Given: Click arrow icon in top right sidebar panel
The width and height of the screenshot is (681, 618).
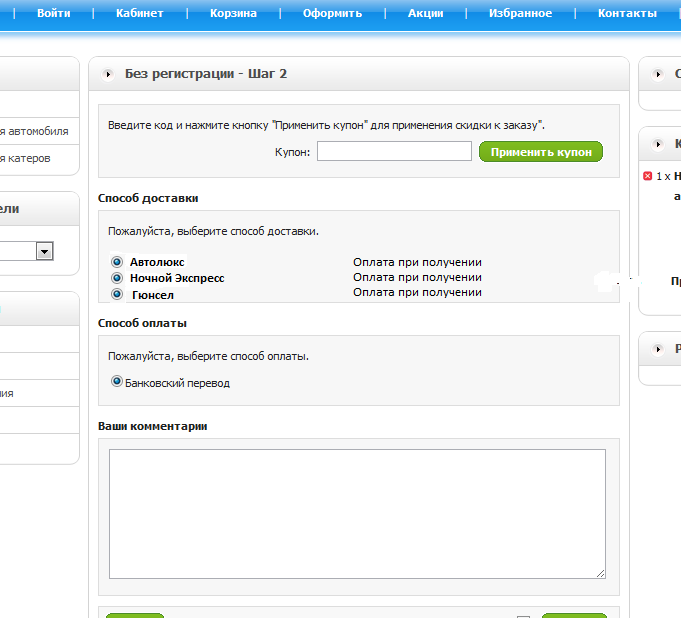Looking at the screenshot, I should coord(658,75).
